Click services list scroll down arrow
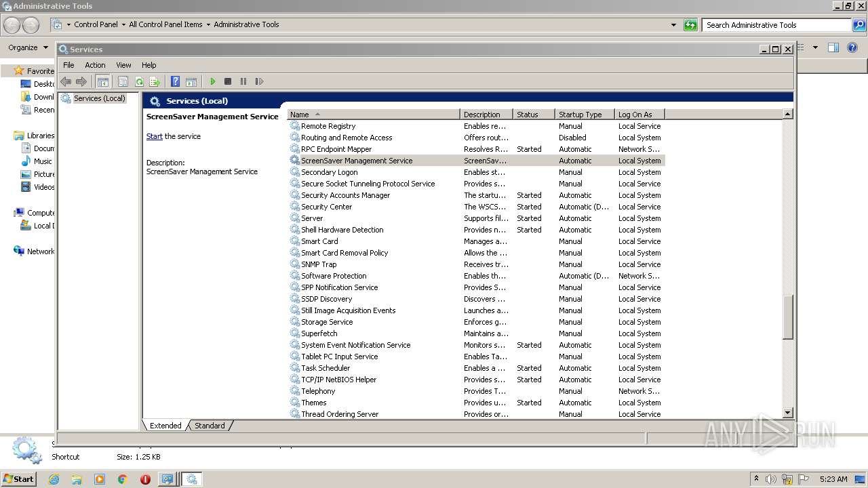 pos(787,413)
